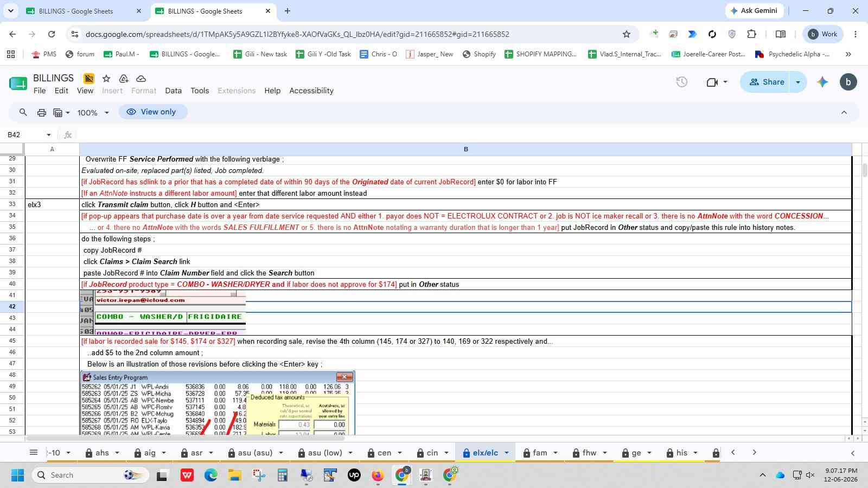Click the document cloud status icon
The width and height of the screenshot is (868, 488).
[141, 79]
